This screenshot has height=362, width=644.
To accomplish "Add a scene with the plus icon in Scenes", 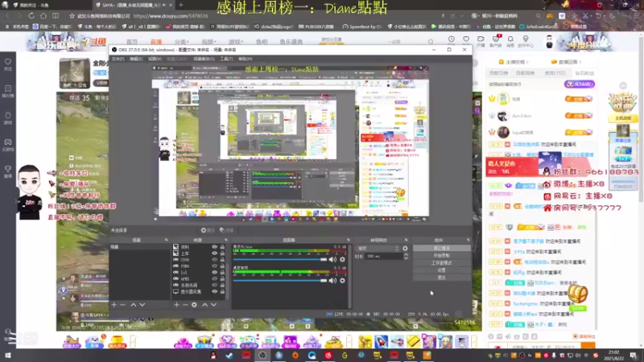I will (114, 305).
